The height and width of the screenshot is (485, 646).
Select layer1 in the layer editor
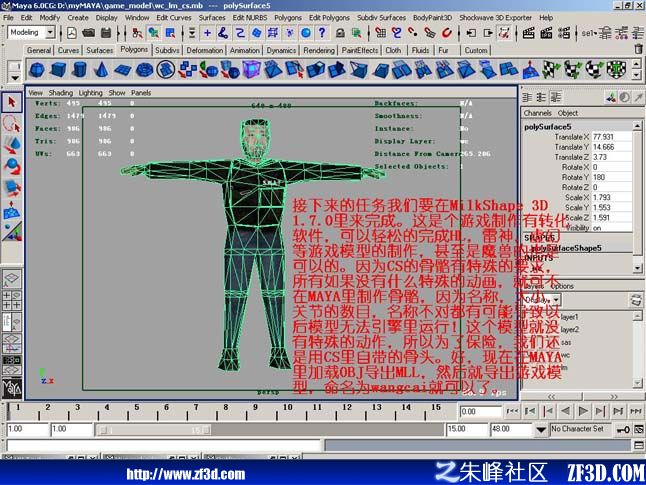[x=569, y=317]
